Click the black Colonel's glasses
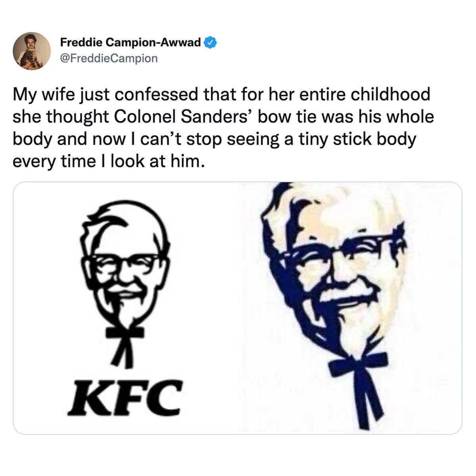The image size is (476, 476). 124,262
